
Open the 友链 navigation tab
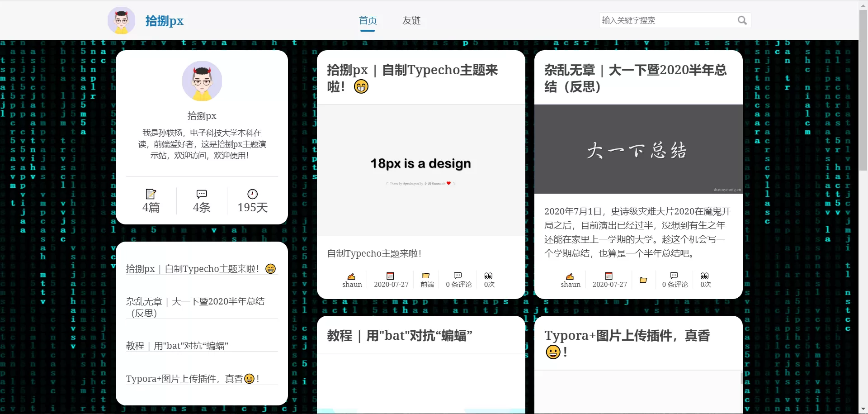(411, 20)
